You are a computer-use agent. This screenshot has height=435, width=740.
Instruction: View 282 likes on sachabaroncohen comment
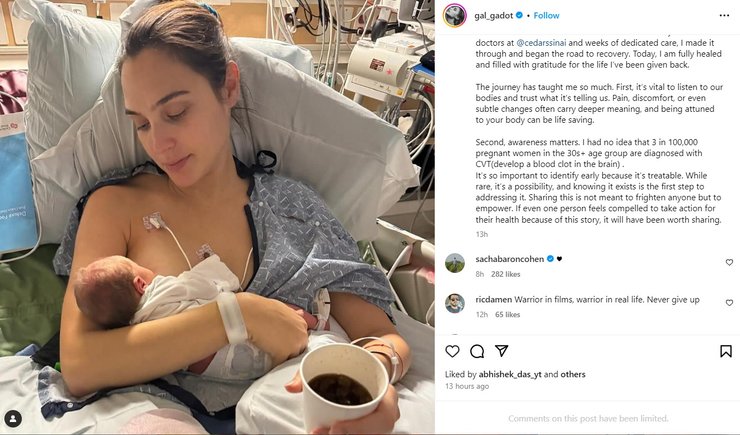pyautogui.click(x=505, y=274)
